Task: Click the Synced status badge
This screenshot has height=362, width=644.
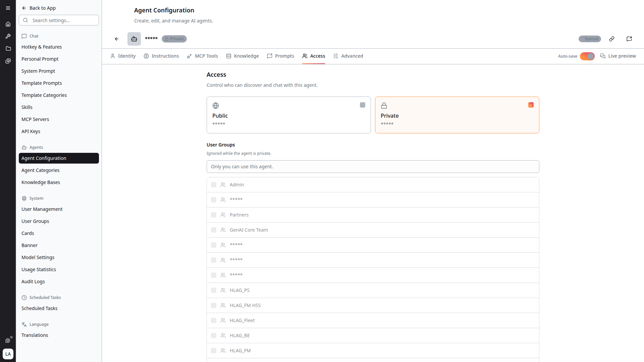Action: point(590,39)
